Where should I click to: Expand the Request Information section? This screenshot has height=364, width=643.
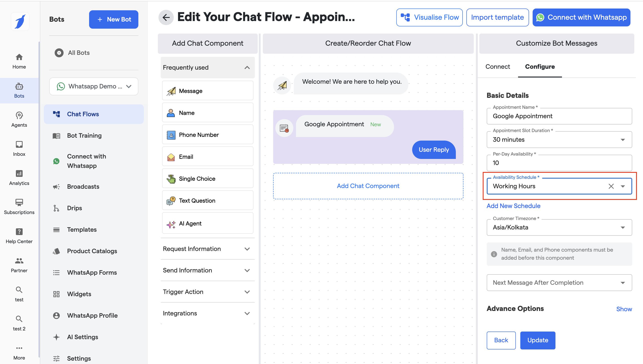tap(208, 249)
